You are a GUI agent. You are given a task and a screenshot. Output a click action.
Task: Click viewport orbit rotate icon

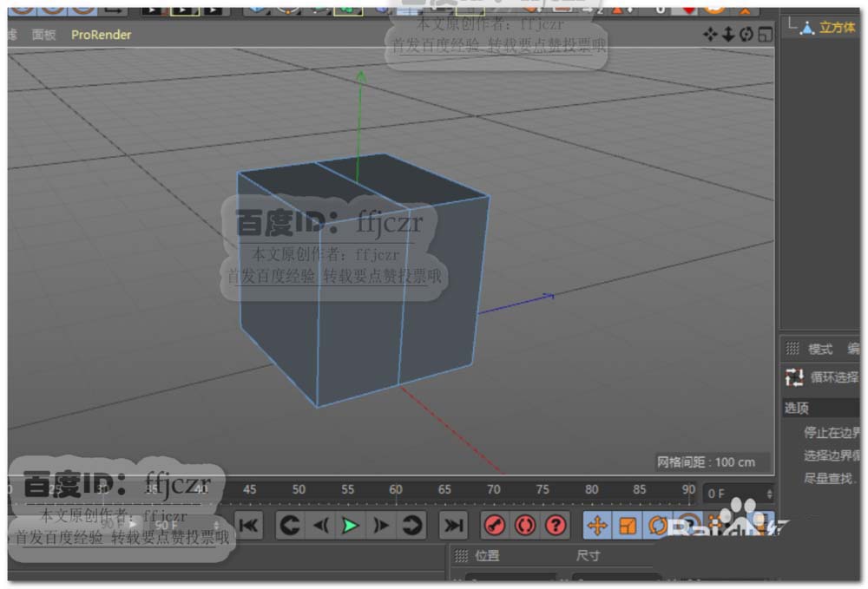tap(746, 34)
